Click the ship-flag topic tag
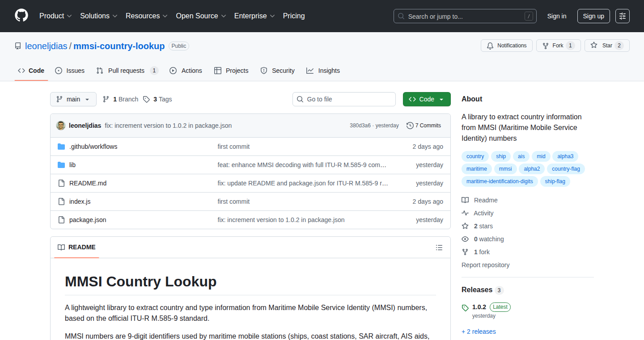Image resolution: width=644 pixels, height=340 pixels. (x=555, y=181)
